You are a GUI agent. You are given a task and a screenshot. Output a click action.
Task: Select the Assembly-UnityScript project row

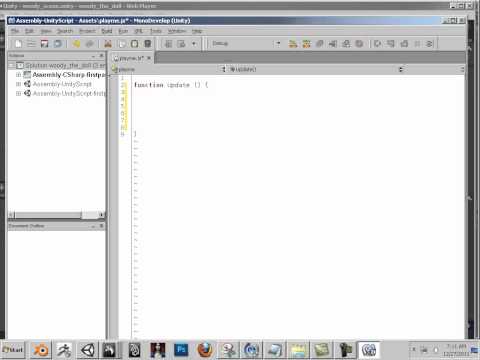[58, 84]
